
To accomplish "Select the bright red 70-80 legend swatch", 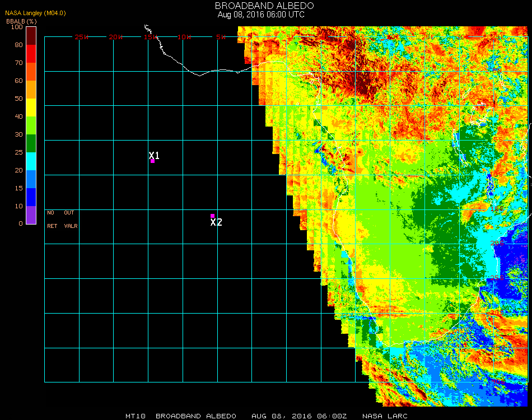I will [31, 54].
